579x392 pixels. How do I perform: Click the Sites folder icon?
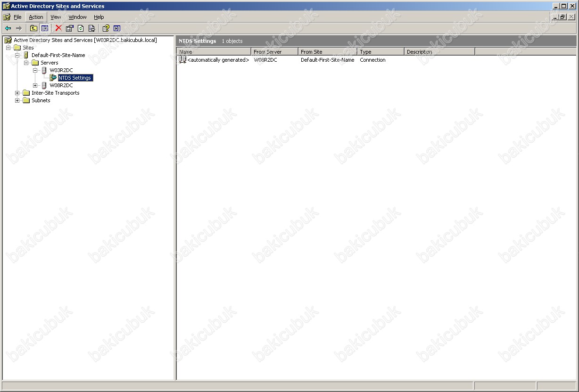click(x=17, y=48)
